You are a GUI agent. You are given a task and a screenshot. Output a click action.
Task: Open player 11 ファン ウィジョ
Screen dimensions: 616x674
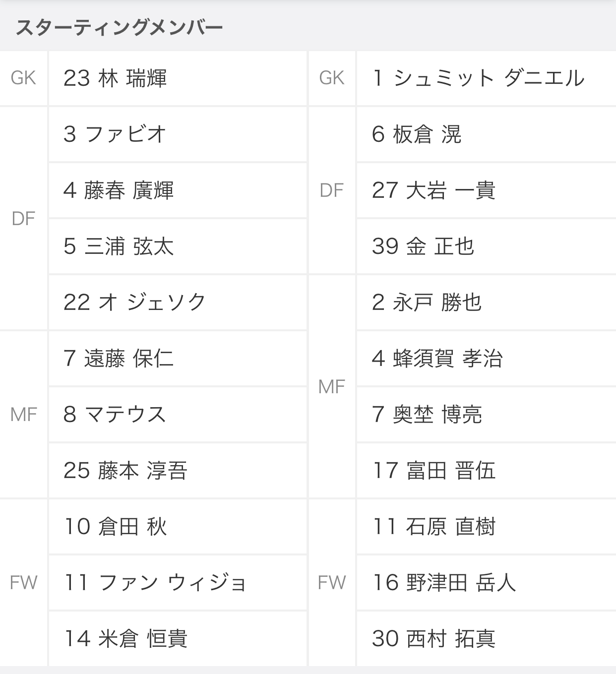(x=155, y=583)
